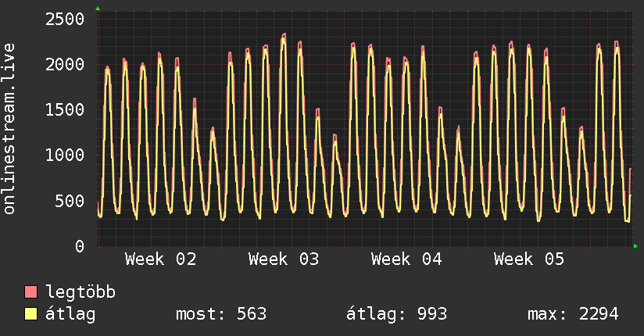
Task: Click the 2500 y-axis label
Action: click(x=64, y=19)
